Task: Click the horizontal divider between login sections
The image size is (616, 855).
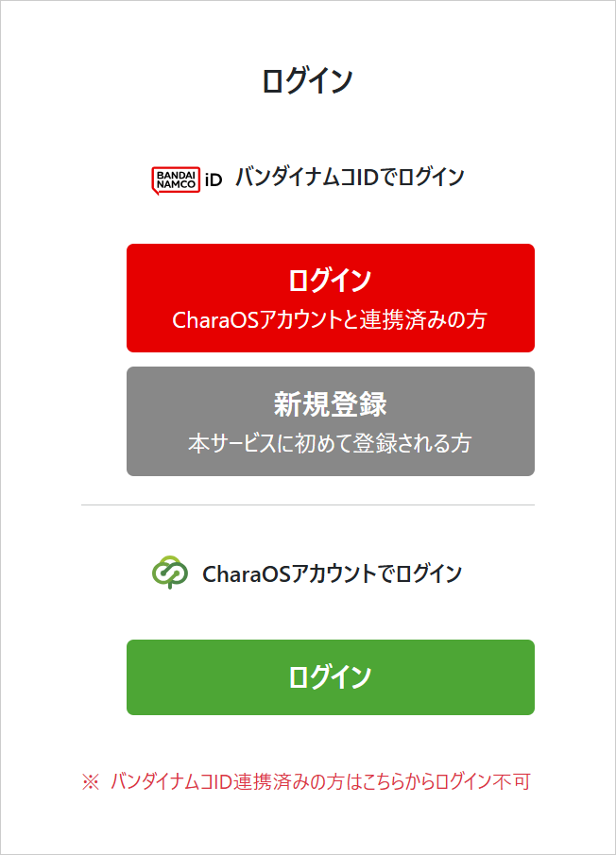Action: tap(307, 505)
